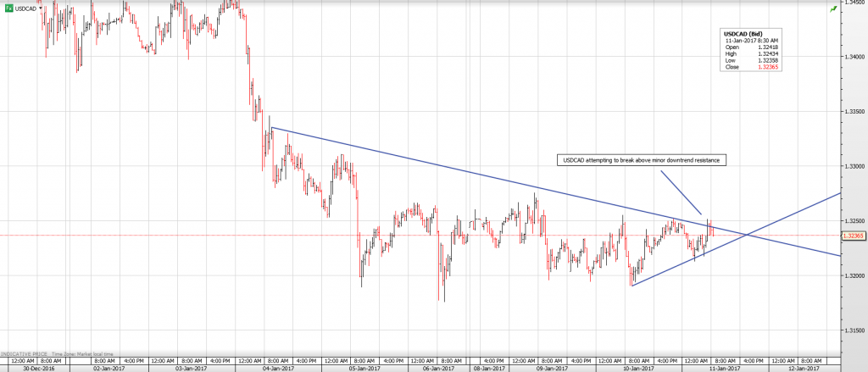Click the current price tag 1.32365 on axis
Viewport: 868px width, 372px height.
[854, 236]
